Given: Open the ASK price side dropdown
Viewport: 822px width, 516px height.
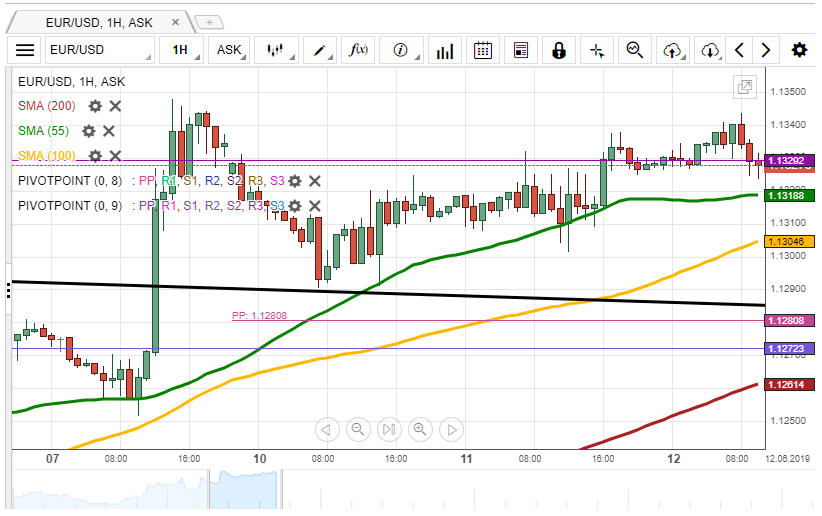Looking at the screenshot, I should pyautogui.click(x=232, y=50).
